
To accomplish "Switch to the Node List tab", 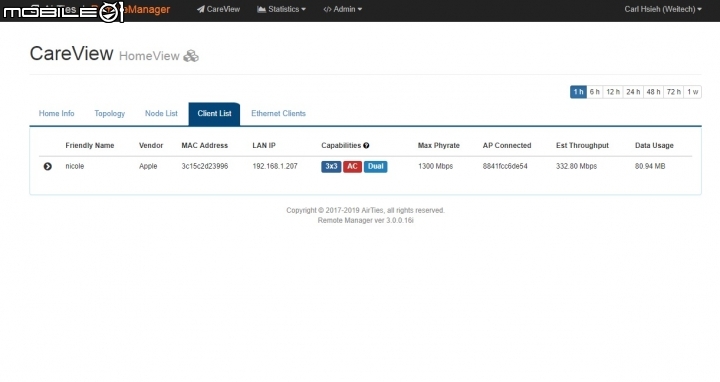I will tap(161, 113).
